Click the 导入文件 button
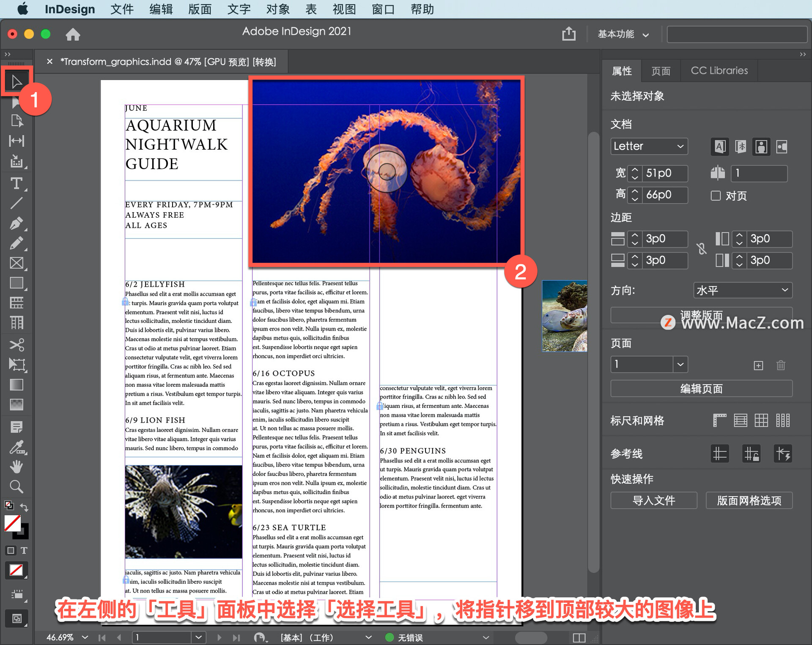 653,500
